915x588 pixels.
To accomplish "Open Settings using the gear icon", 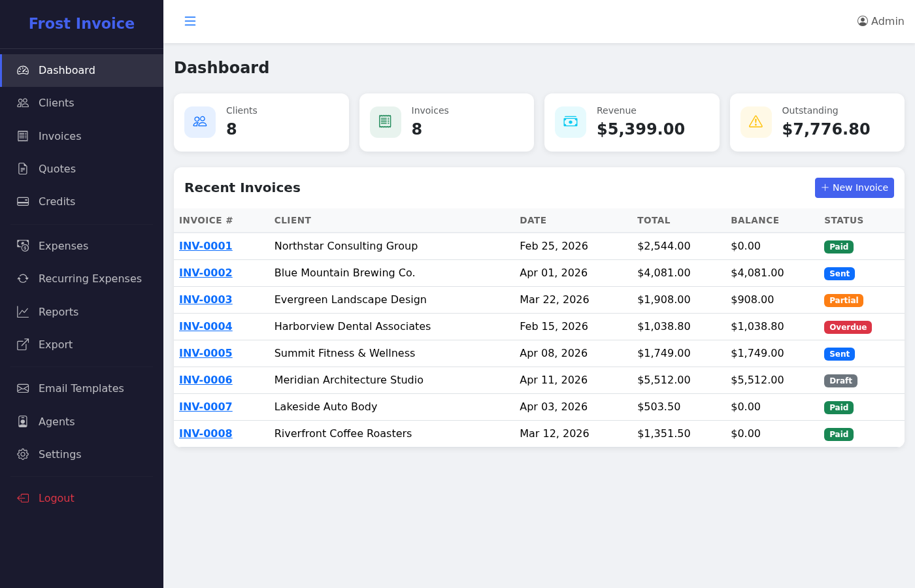I will 23,454.
